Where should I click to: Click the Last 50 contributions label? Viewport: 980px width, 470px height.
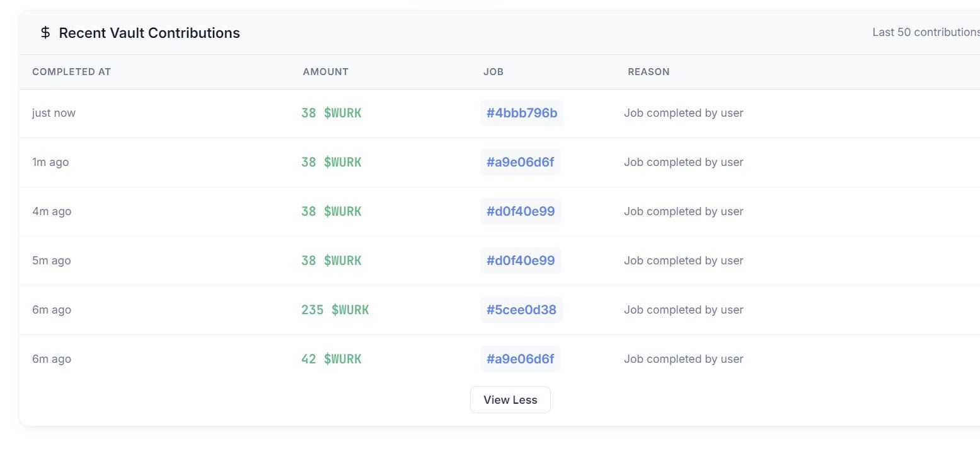tap(926, 32)
